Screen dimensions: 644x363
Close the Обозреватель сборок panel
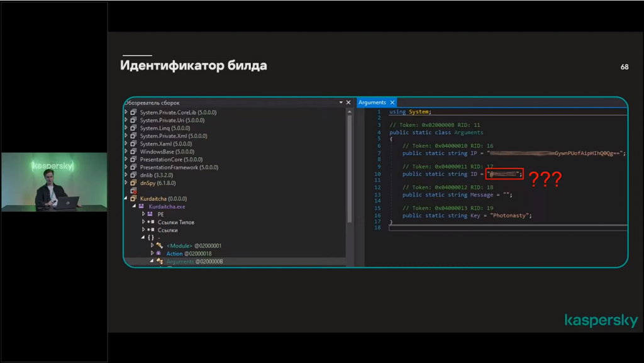pyautogui.click(x=348, y=103)
